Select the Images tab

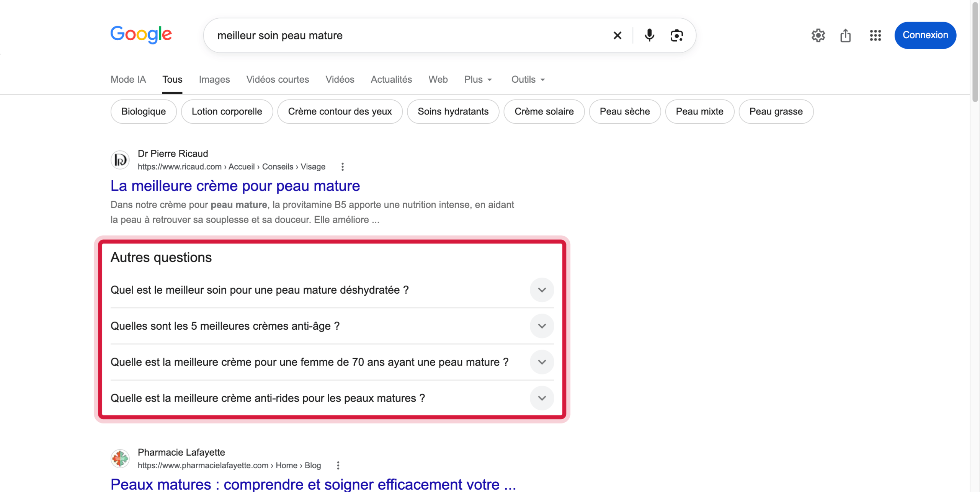click(214, 79)
